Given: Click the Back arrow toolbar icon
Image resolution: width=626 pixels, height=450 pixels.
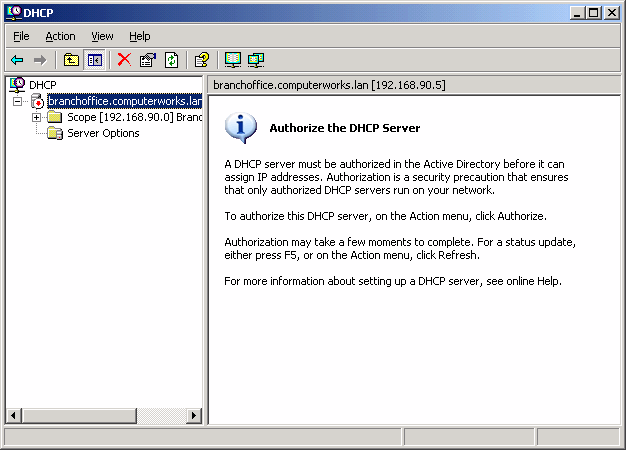Looking at the screenshot, I should pyautogui.click(x=17, y=60).
